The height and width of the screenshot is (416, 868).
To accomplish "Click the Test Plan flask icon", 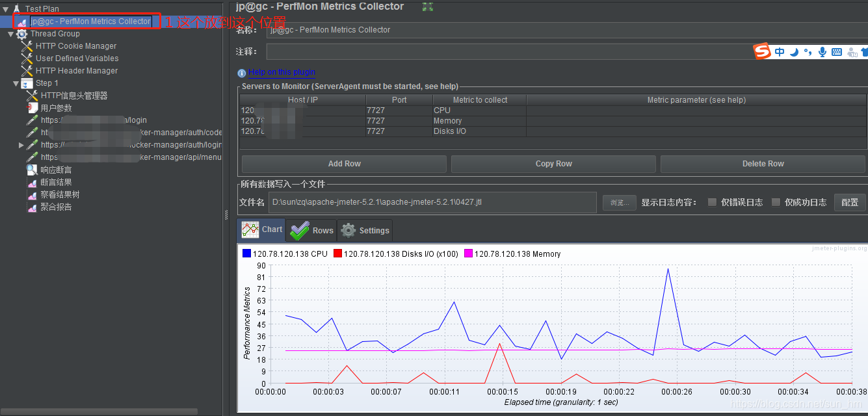I will [x=17, y=8].
